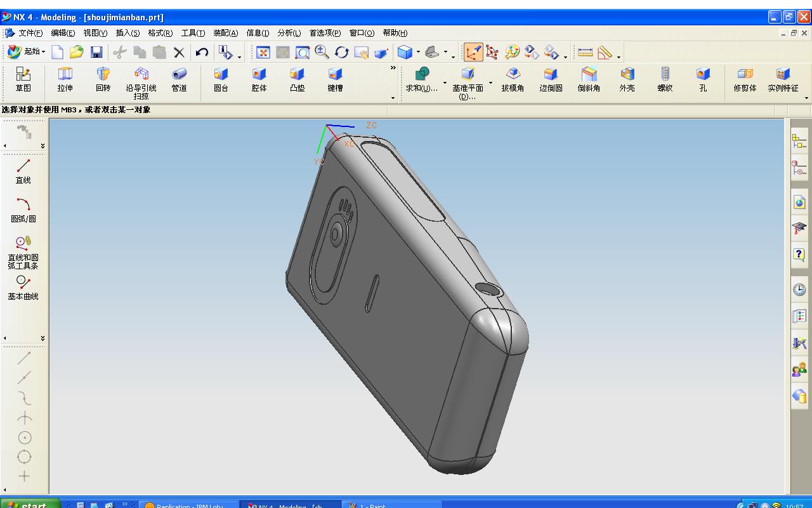Expand the feature toolbar overflow chevron
This screenshot has width=812, height=508.
pos(393,69)
